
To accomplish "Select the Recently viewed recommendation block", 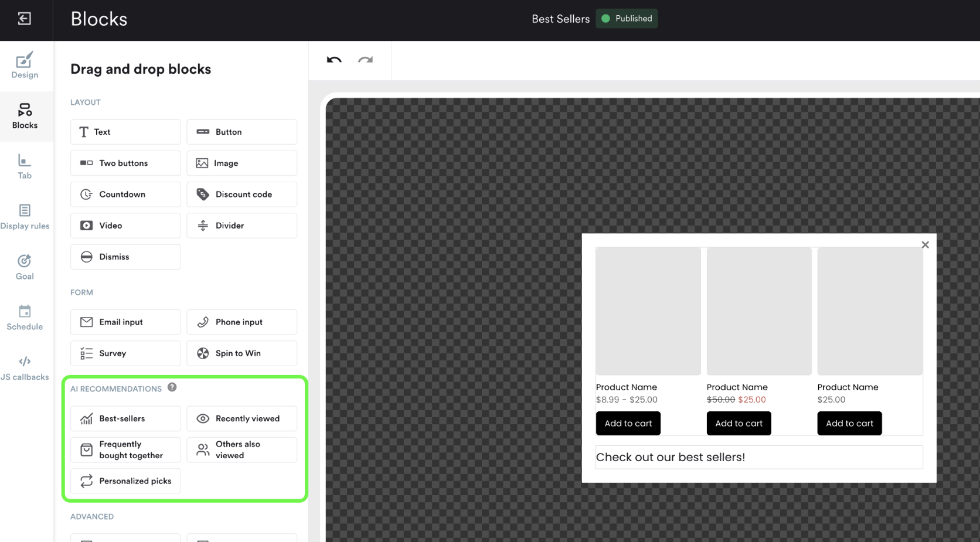I will (241, 418).
